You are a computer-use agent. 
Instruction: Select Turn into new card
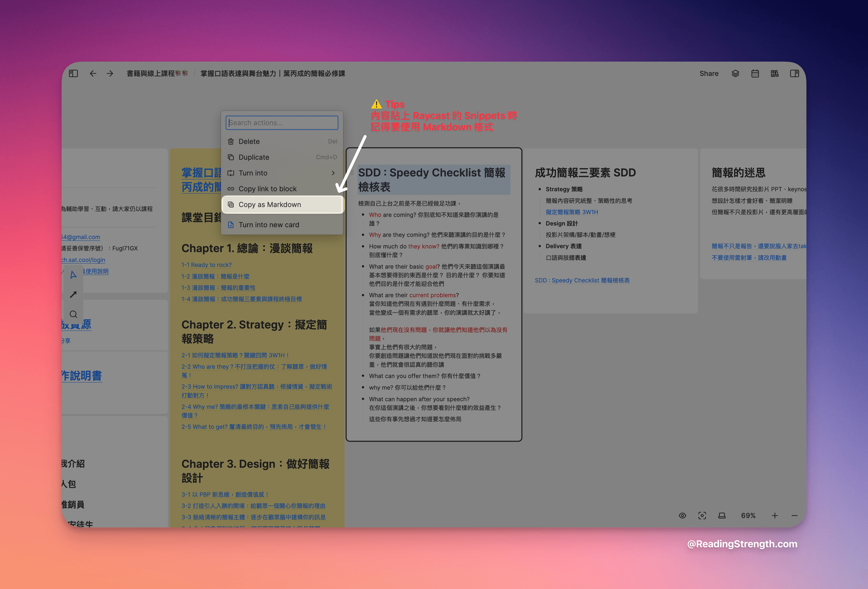282,225
